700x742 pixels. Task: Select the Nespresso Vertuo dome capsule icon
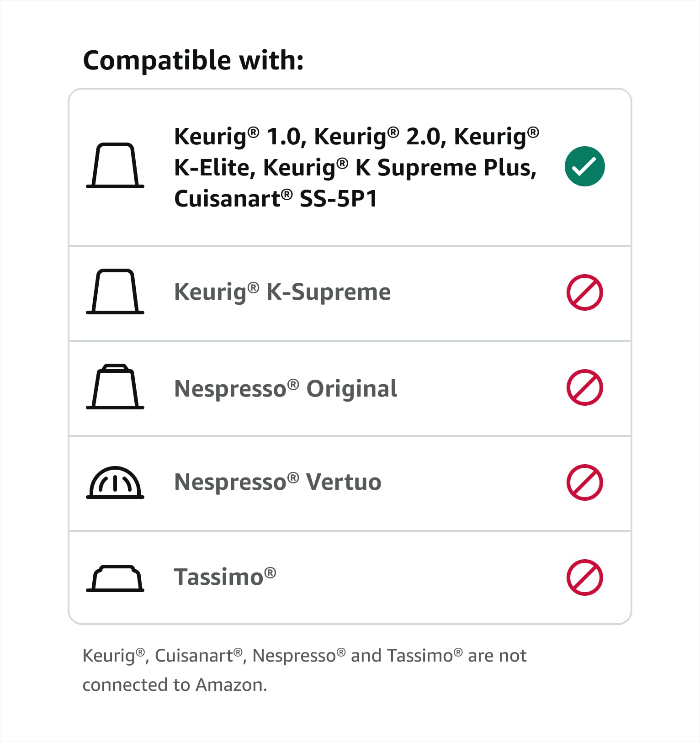(x=115, y=482)
